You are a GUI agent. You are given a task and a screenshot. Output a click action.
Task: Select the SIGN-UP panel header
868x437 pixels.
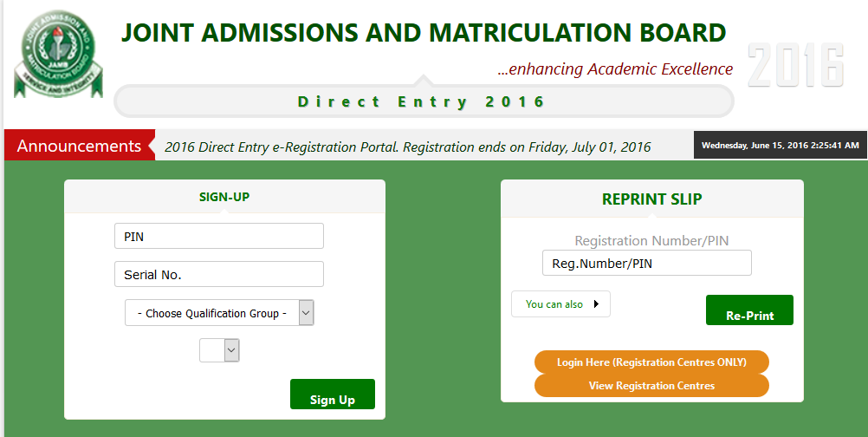tap(224, 197)
